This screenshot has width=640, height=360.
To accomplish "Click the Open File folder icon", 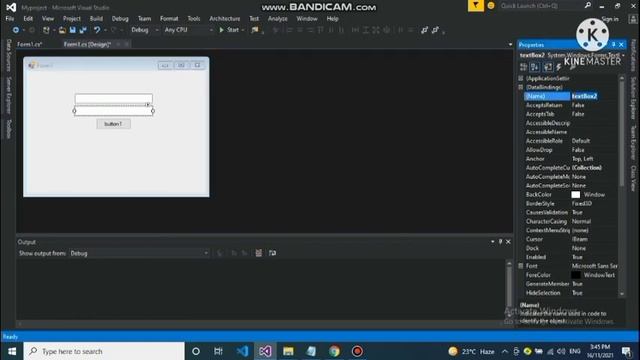I will (62, 30).
